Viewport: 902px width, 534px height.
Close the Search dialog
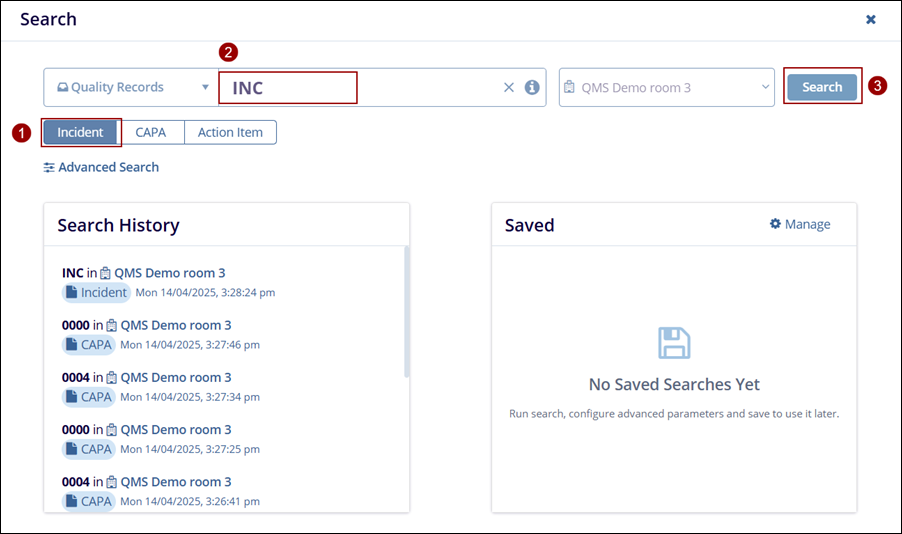[x=871, y=19]
